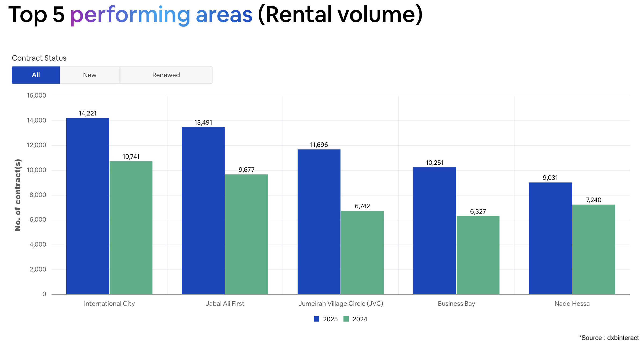Click the International City axis label

click(109, 304)
